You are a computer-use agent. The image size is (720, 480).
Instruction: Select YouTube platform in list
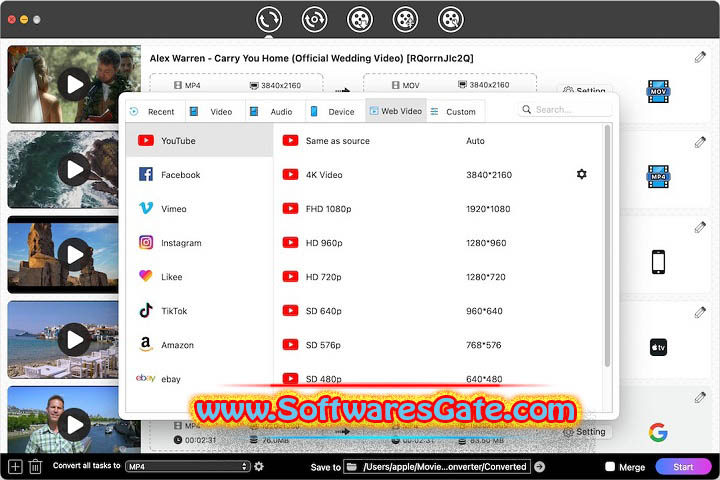coord(199,141)
